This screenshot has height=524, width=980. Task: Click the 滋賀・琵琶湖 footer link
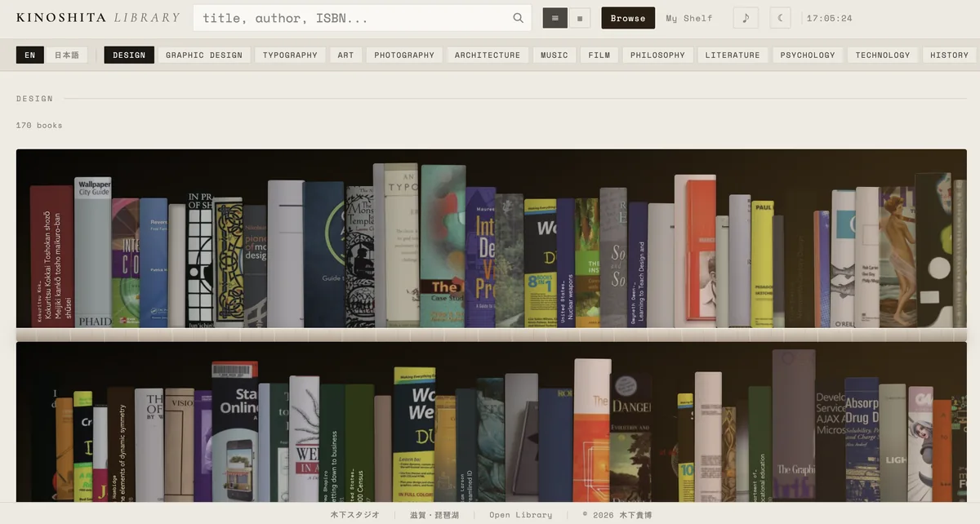click(434, 515)
